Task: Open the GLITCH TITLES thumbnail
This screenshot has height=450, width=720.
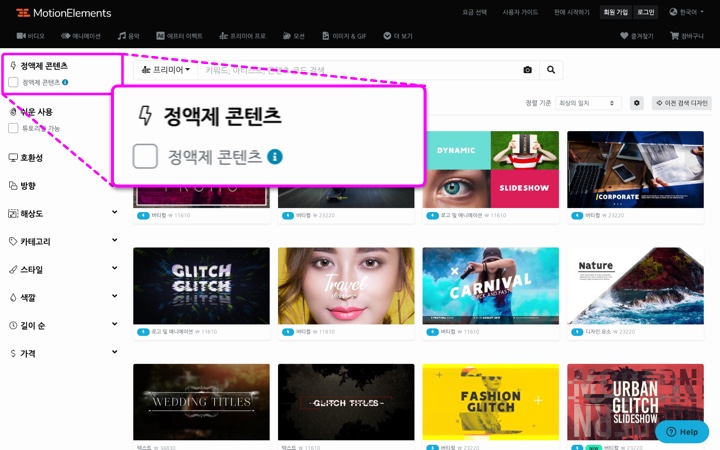Action: (346, 402)
